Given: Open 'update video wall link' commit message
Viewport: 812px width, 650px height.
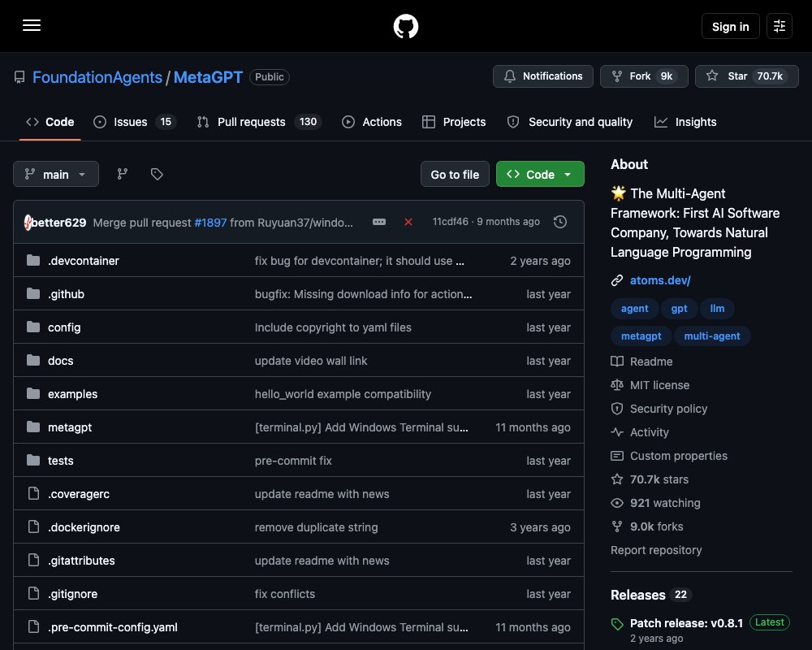Looking at the screenshot, I should click(311, 361).
